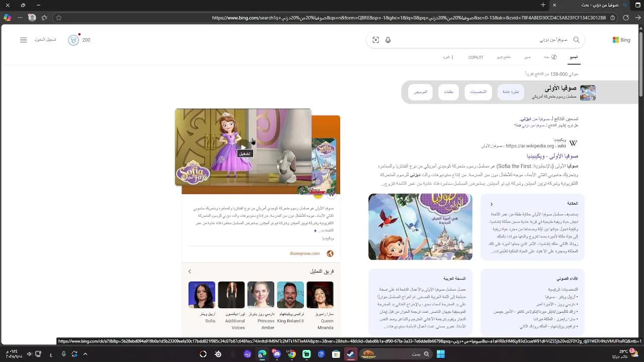Viewport: 644px width, 362px height.
Task: Open the Copilot icon in browser toolbar
Action: click(7, 18)
